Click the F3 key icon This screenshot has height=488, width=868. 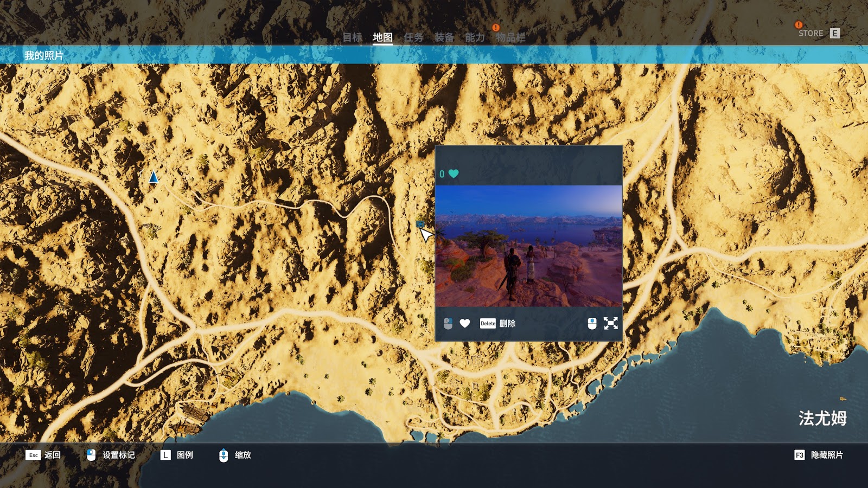pyautogui.click(x=799, y=455)
